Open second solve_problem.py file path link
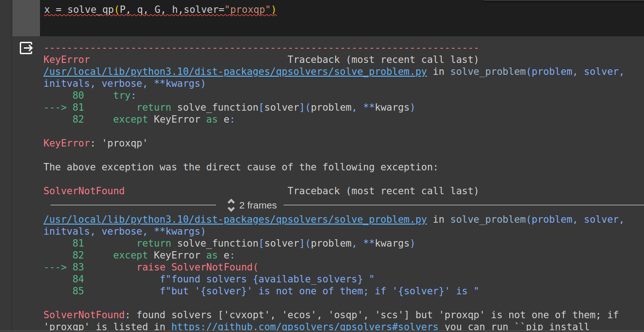Image resolution: width=644 pixels, height=332 pixels. click(x=235, y=219)
